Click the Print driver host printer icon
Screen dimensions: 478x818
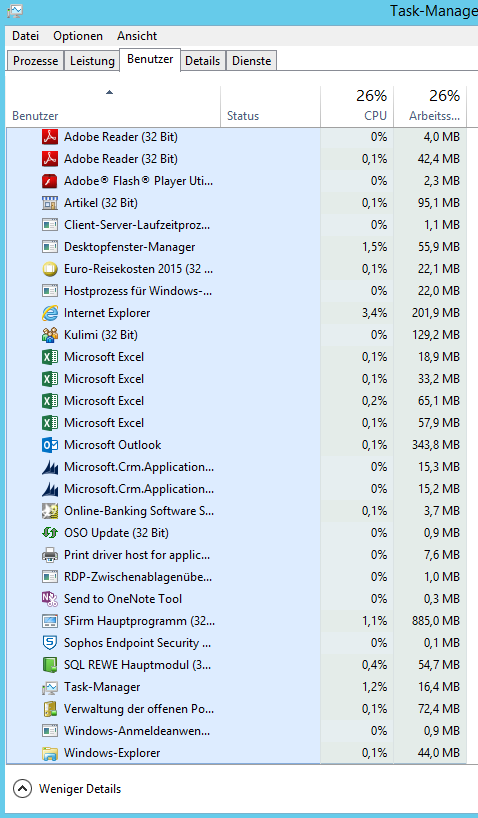coord(50,555)
